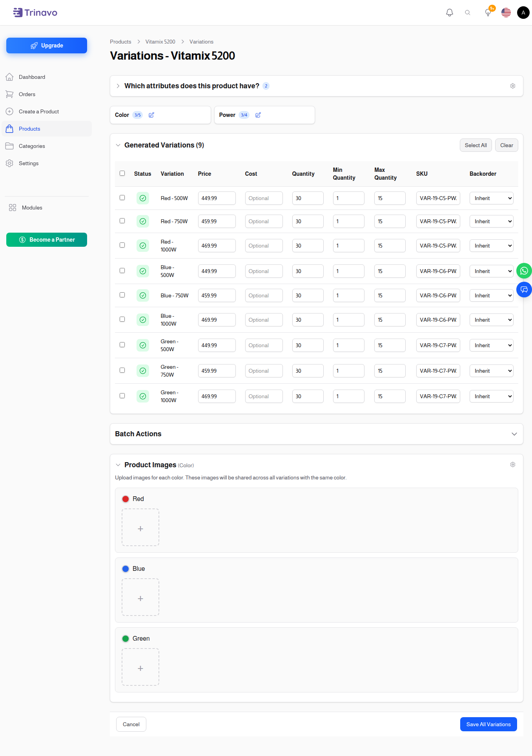Open Backorder dropdown for Red - 750W
Screen dimensions: 532x756
click(x=492, y=221)
